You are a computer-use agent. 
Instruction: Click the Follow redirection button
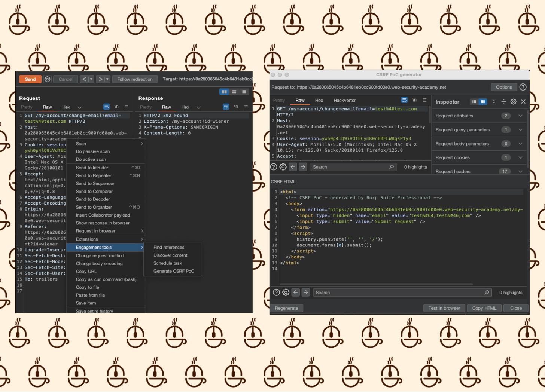(135, 79)
